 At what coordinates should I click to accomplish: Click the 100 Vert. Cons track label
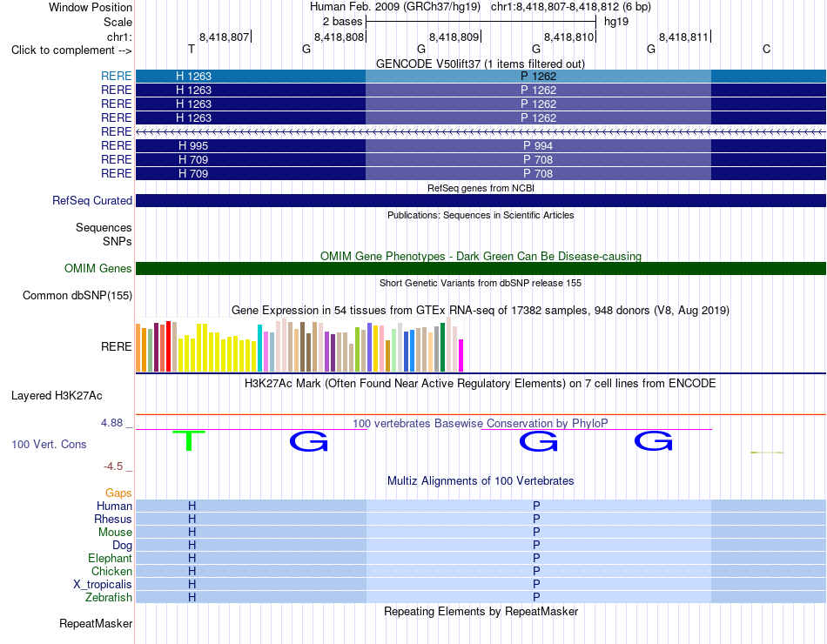pyautogui.click(x=49, y=444)
